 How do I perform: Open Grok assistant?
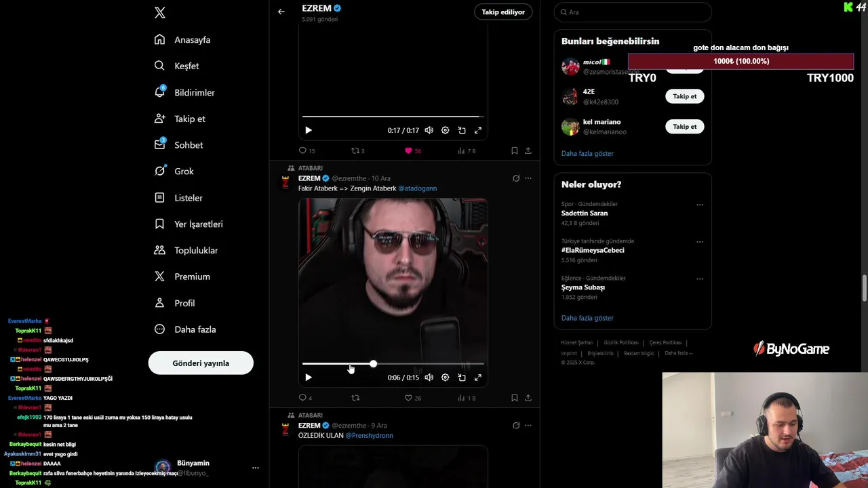[x=174, y=171]
